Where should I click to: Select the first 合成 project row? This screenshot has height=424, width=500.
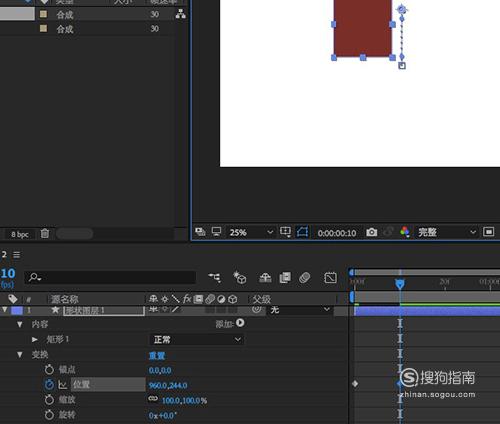pos(93,14)
